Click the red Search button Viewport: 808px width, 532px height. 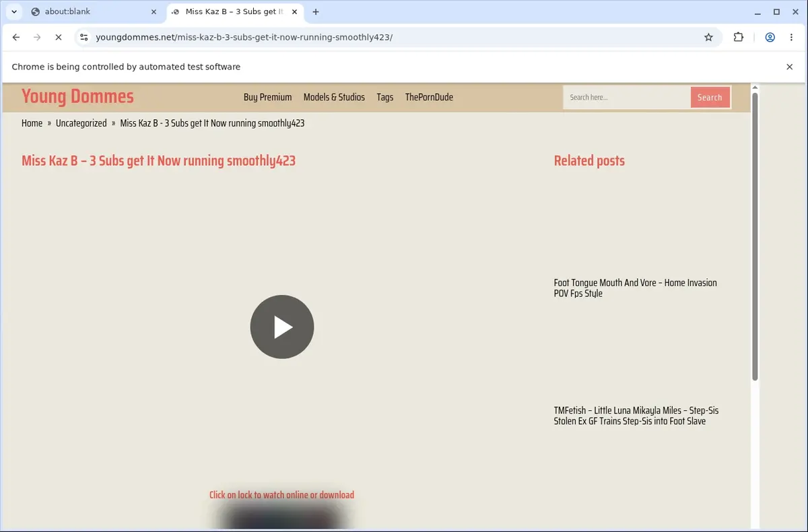(710, 97)
